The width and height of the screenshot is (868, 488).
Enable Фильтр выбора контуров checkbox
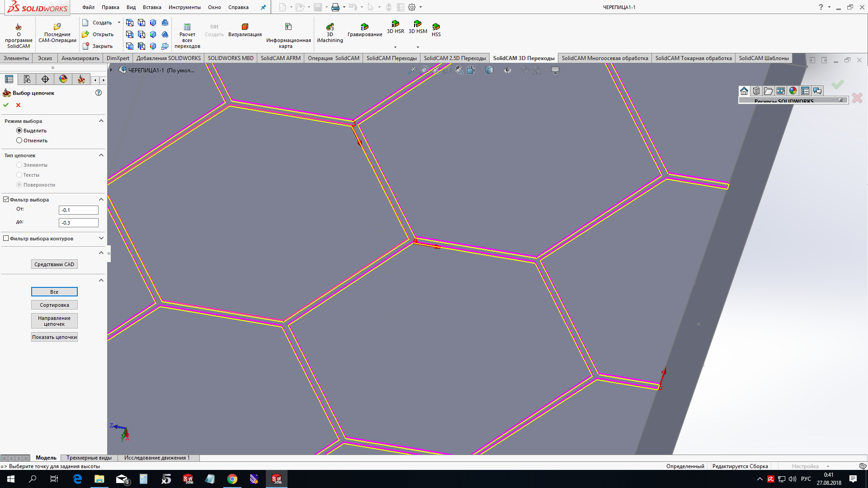tap(6, 238)
